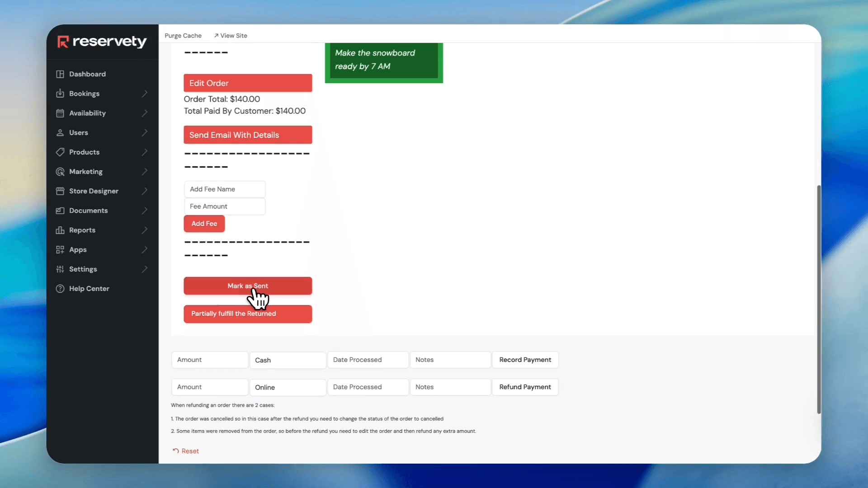This screenshot has height=488, width=868.
Task: Click the Fee Amount input field
Action: click(225, 206)
